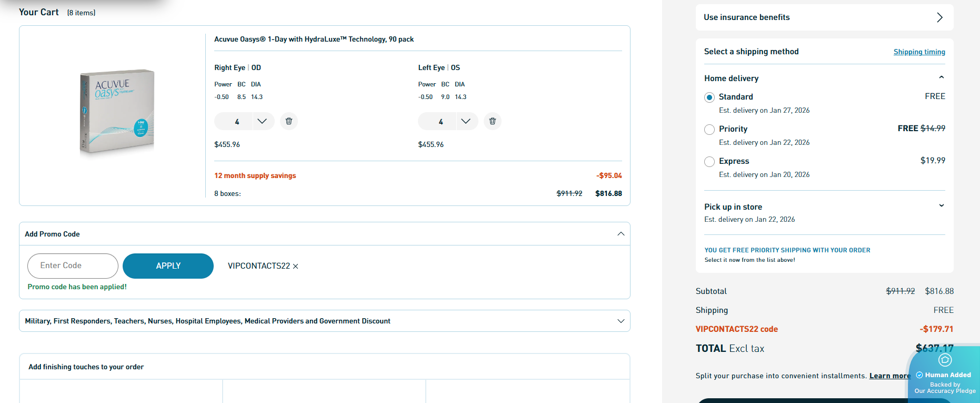Screen dimensions: 980x403
Task: Click the Enter Code input field
Action: [73, 266]
